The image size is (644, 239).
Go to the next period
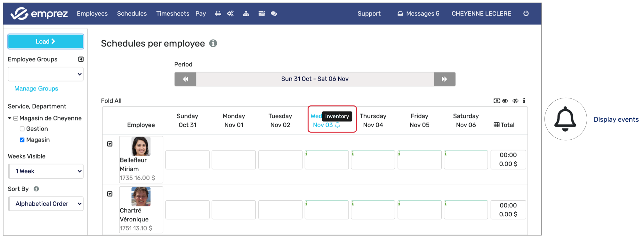(x=445, y=79)
